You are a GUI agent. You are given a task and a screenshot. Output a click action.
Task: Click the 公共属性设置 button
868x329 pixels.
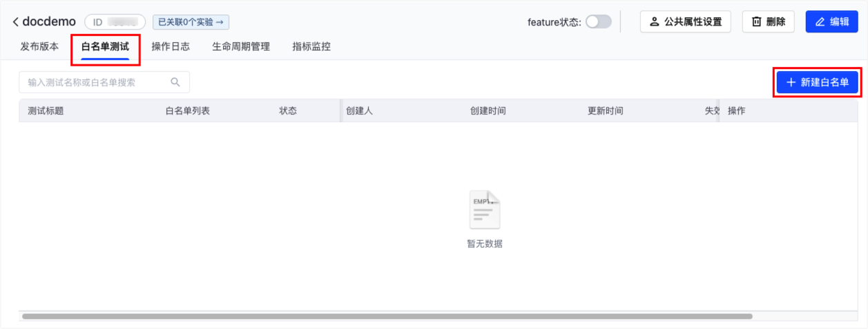(x=685, y=21)
